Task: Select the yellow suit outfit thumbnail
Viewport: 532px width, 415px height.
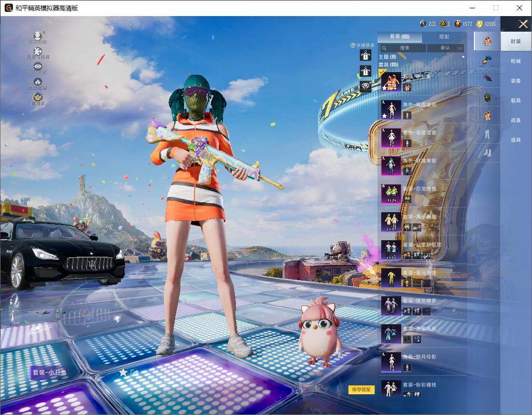Action: [x=391, y=278]
